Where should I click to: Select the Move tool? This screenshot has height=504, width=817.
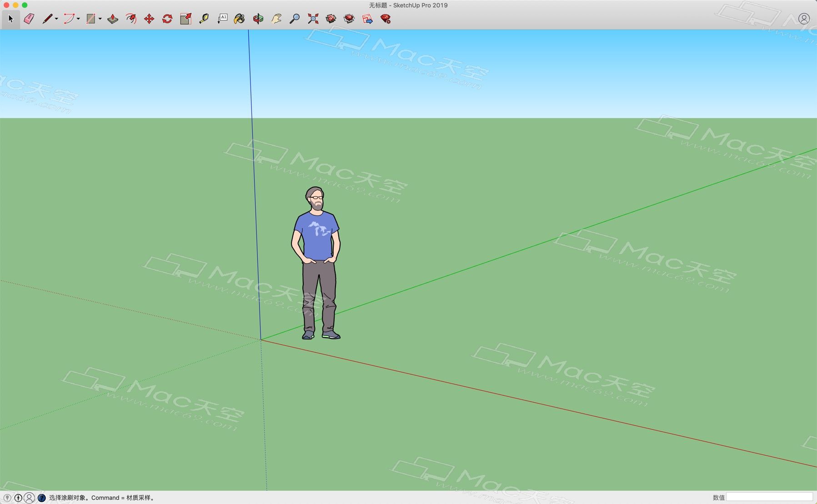pos(149,19)
